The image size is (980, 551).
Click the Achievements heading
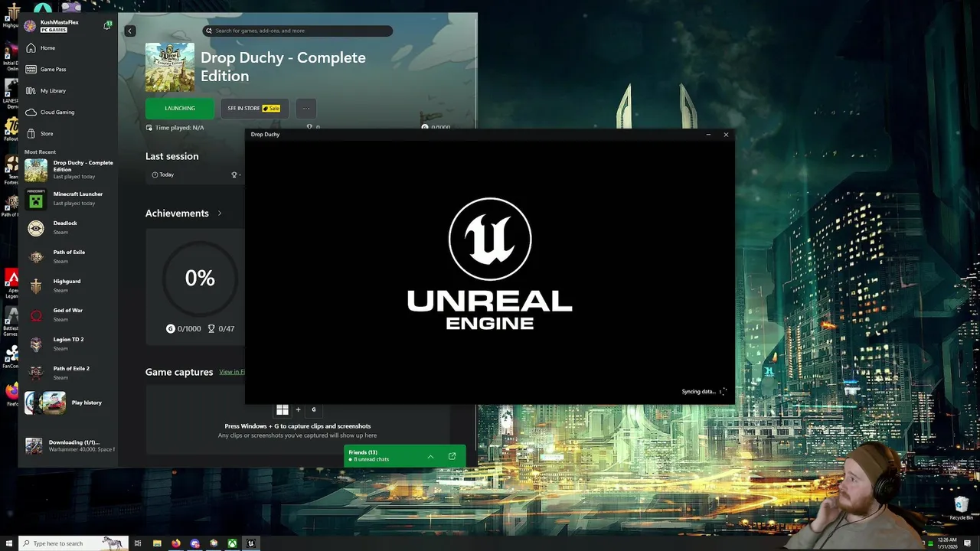177,213
